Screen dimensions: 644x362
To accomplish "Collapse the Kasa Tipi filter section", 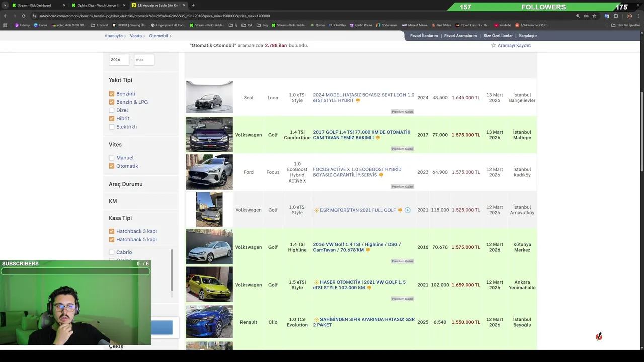I will (120, 218).
